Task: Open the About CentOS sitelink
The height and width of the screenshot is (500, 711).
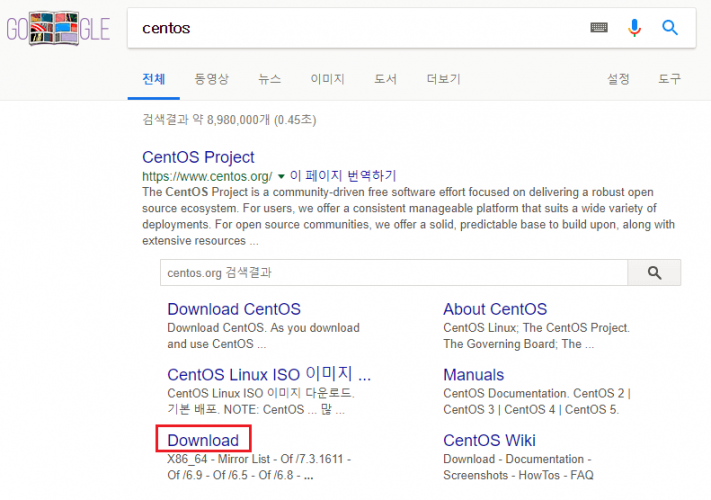Action: (x=495, y=309)
